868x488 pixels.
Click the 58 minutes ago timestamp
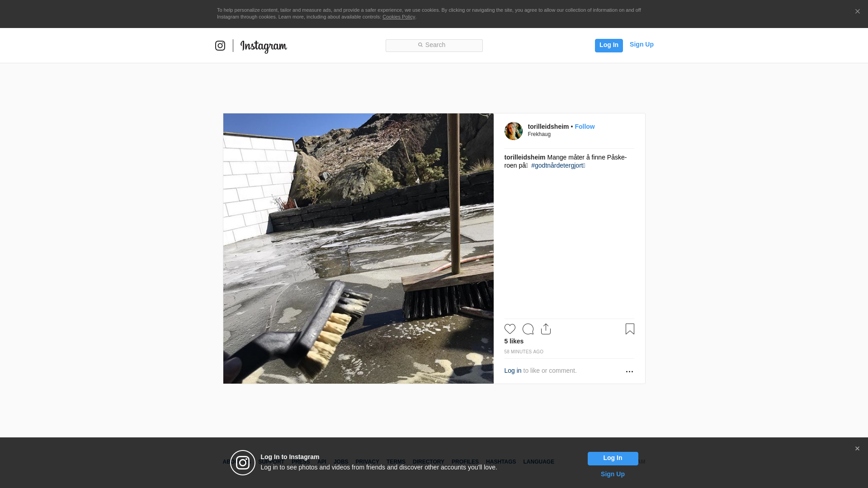click(x=524, y=352)
